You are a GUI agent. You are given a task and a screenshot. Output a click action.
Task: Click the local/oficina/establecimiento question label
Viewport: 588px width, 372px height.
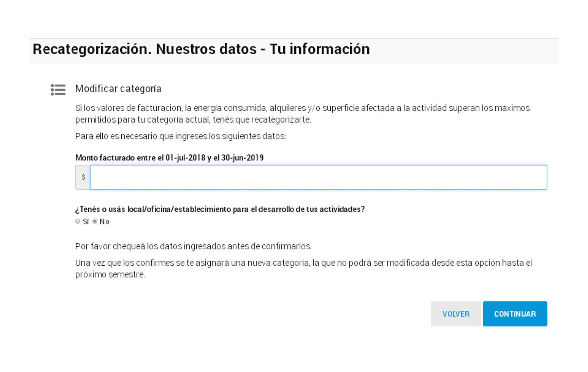click(x=220, y=209)
